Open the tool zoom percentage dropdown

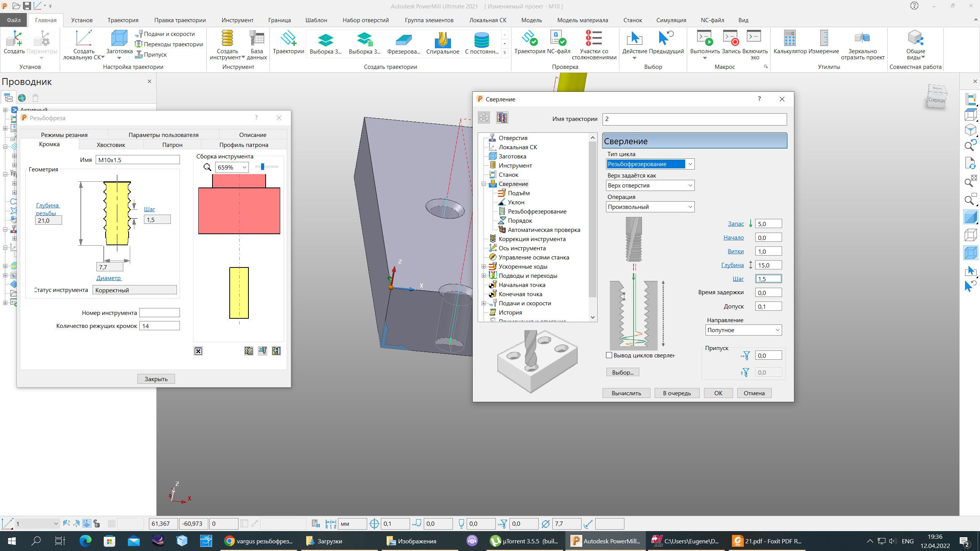click(x=244, y=168)
